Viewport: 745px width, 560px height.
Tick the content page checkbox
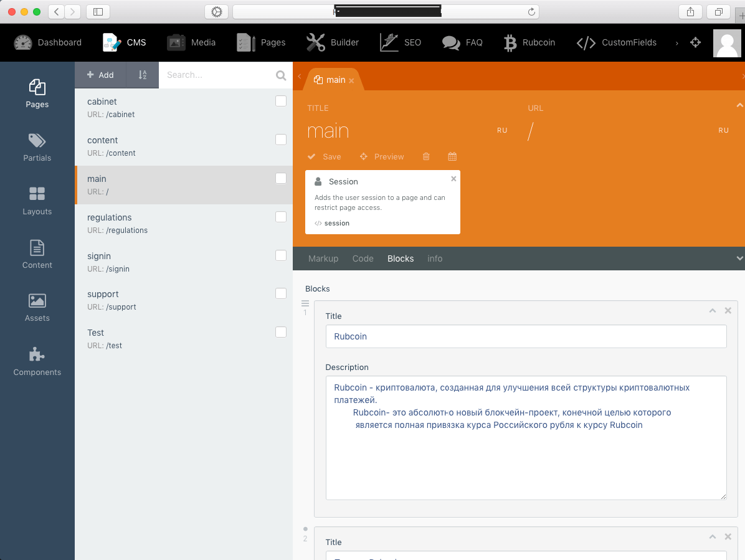tap(281, 140)
